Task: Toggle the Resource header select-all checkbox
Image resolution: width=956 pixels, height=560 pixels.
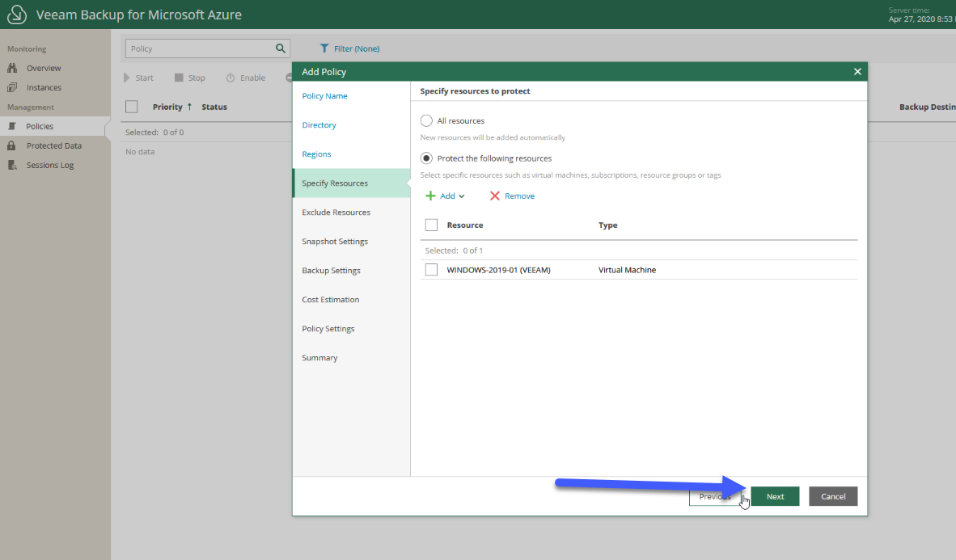Action: 431,225
